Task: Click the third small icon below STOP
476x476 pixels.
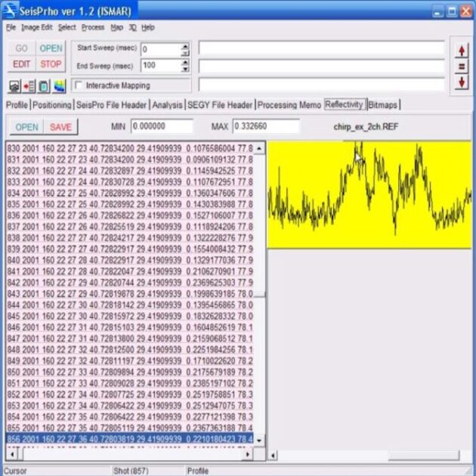Action: click(x=44, y=85)
